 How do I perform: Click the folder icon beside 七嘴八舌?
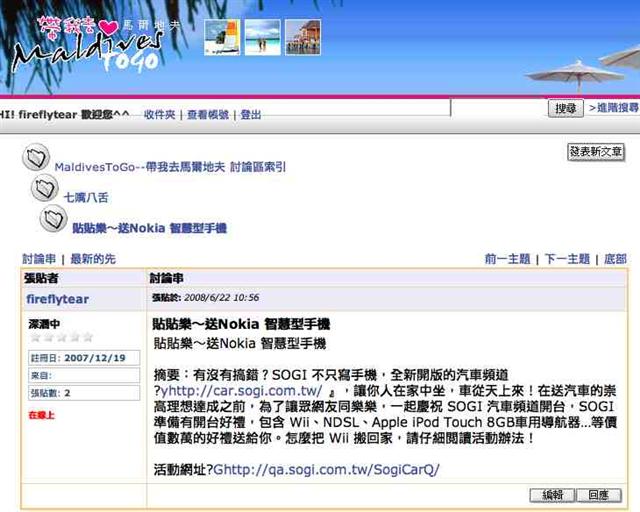(x=45, y=188)
